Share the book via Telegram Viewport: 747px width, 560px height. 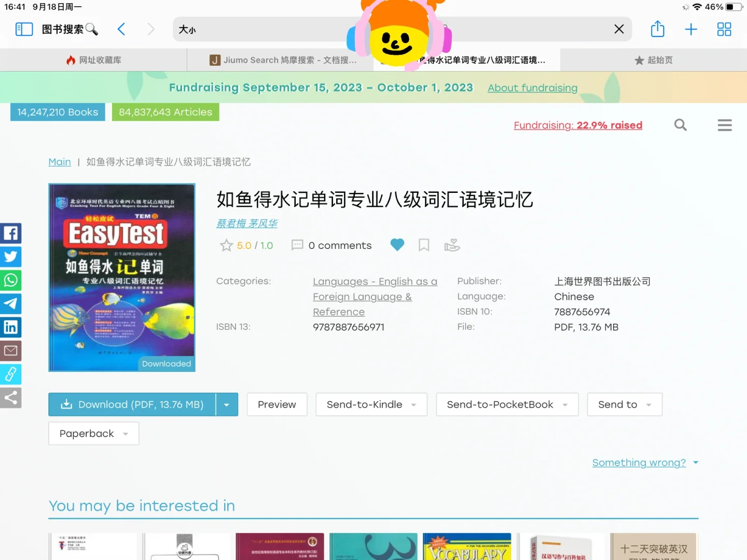10,303
